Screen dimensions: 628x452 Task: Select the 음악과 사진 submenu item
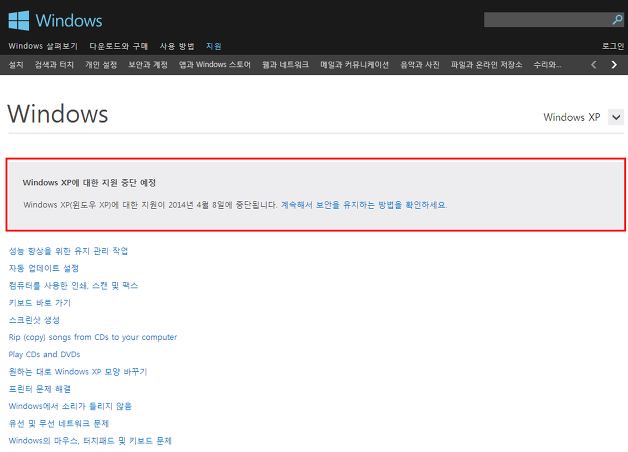pos(420,65)
